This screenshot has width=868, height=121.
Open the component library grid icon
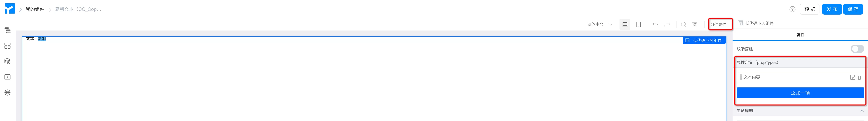pyautogui.click(x=7, y=46)
